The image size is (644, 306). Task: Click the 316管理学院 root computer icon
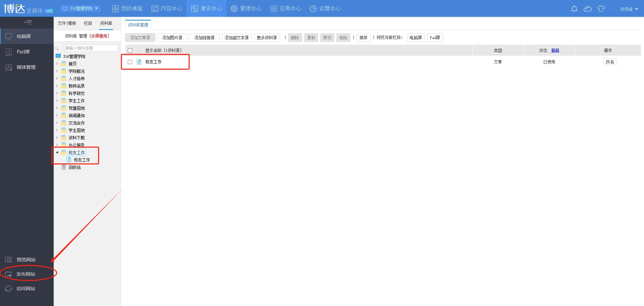(x=58, y=56)
